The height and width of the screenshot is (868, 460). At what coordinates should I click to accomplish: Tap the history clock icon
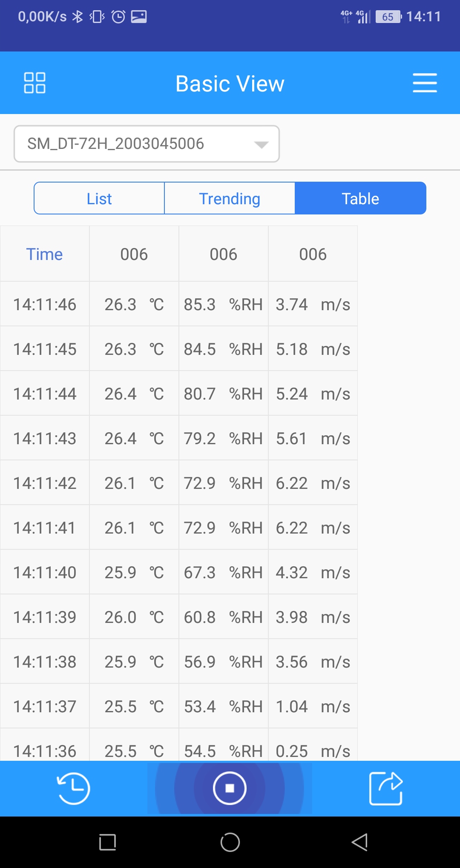(73, 788)
